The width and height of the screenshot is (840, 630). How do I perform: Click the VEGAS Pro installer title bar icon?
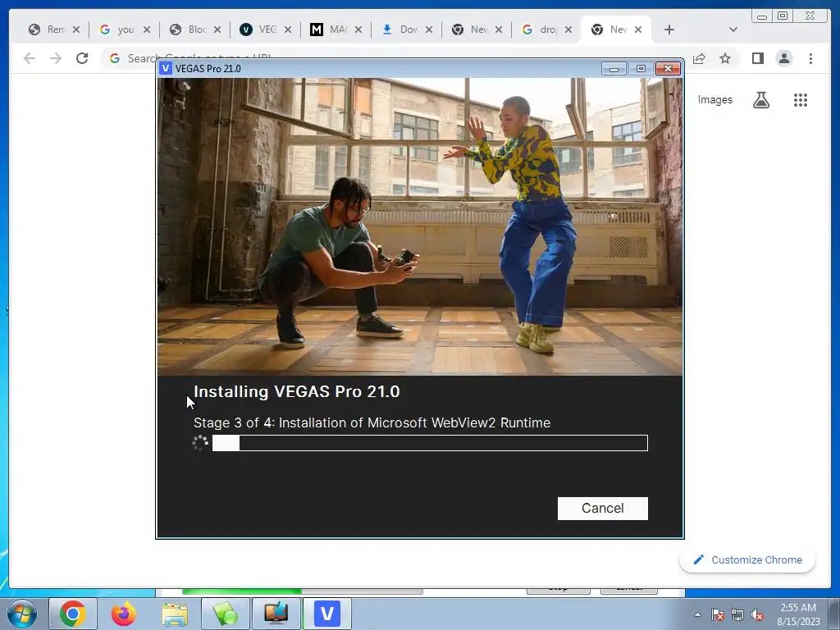tap(166, 68)
